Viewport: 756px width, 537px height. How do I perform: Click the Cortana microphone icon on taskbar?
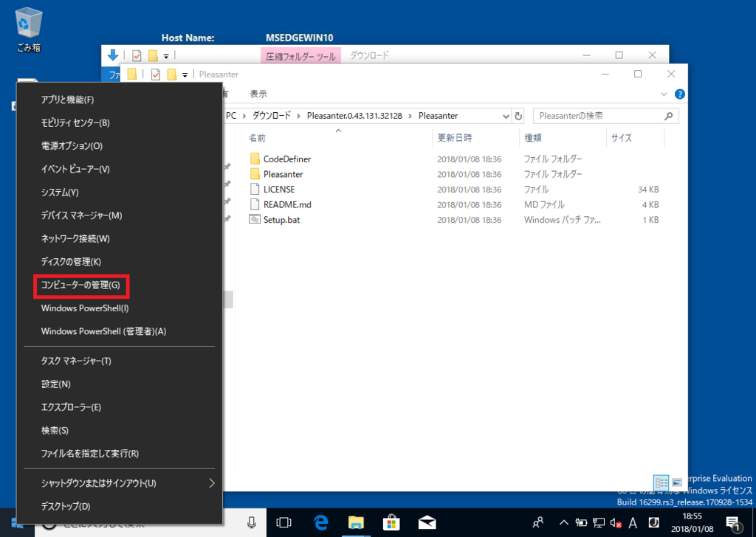252,523
